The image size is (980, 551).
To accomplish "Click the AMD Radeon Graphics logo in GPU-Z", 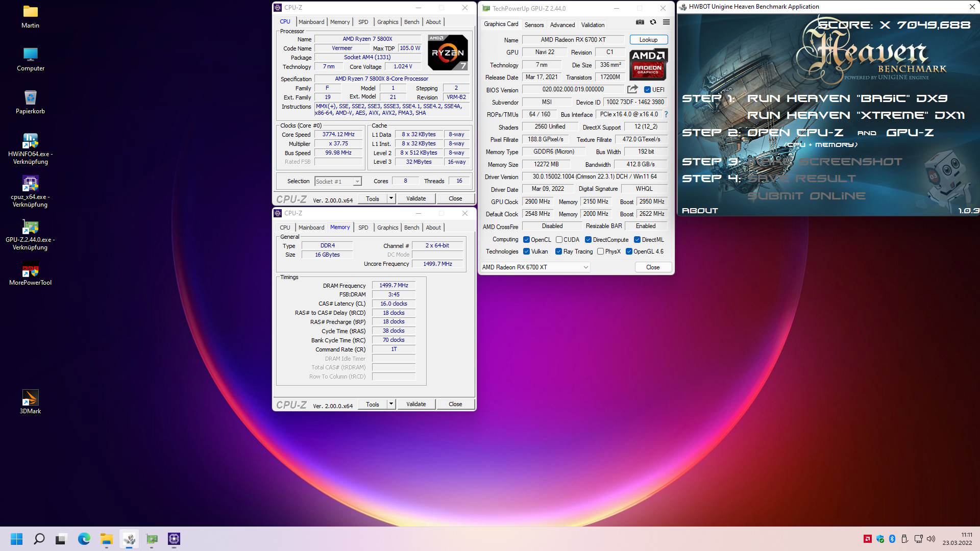I will point(648,65).
